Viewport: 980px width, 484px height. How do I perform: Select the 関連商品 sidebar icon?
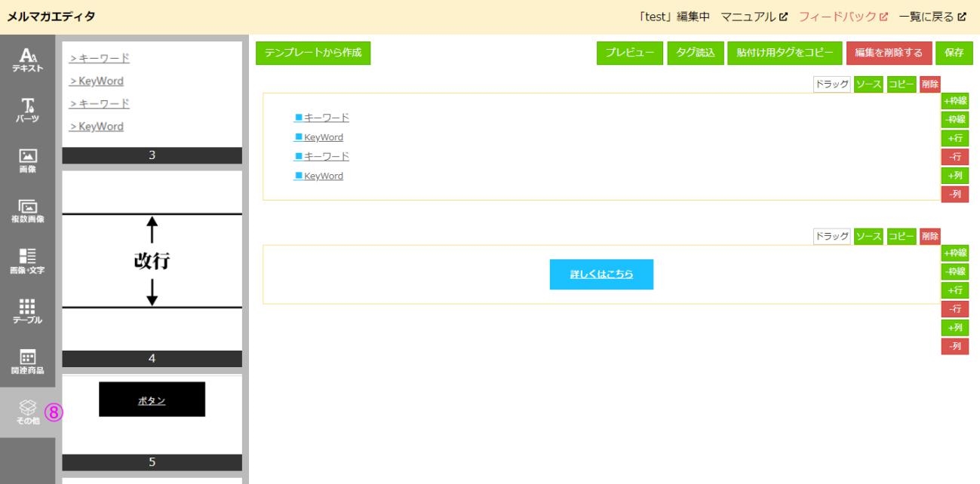point(27,363)
